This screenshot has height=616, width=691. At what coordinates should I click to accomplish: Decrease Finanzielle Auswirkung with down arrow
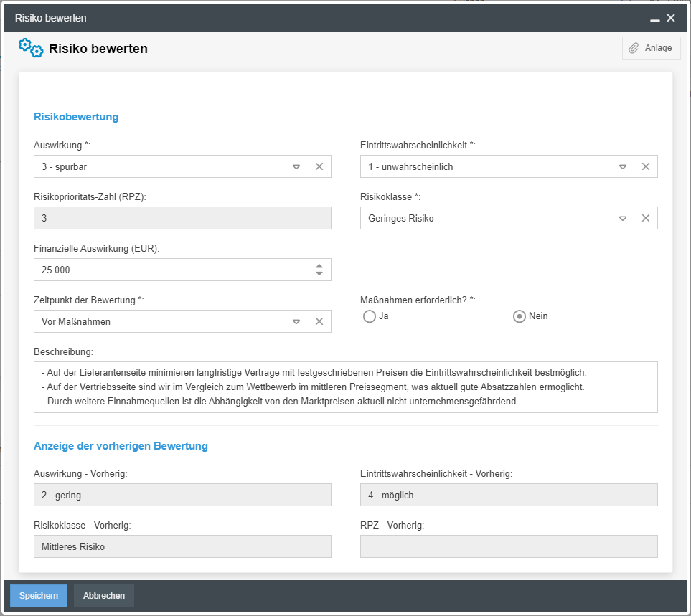pos(319,274)
